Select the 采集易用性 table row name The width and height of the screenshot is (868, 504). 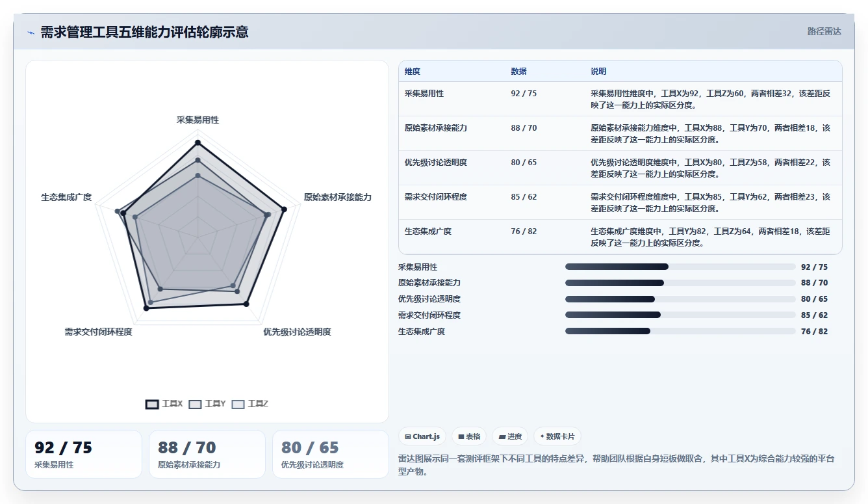pos(424,94)
